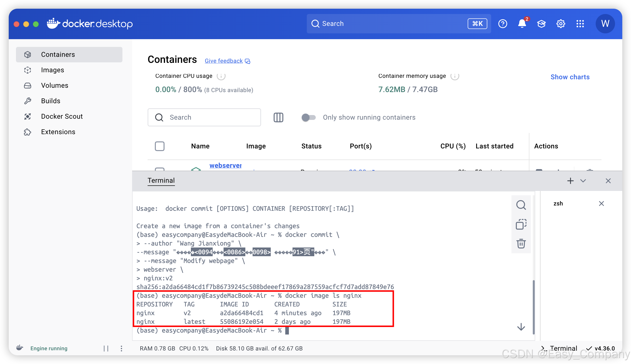Open the apps grid menu icon

pyautogui.click(x=580, y=24)
